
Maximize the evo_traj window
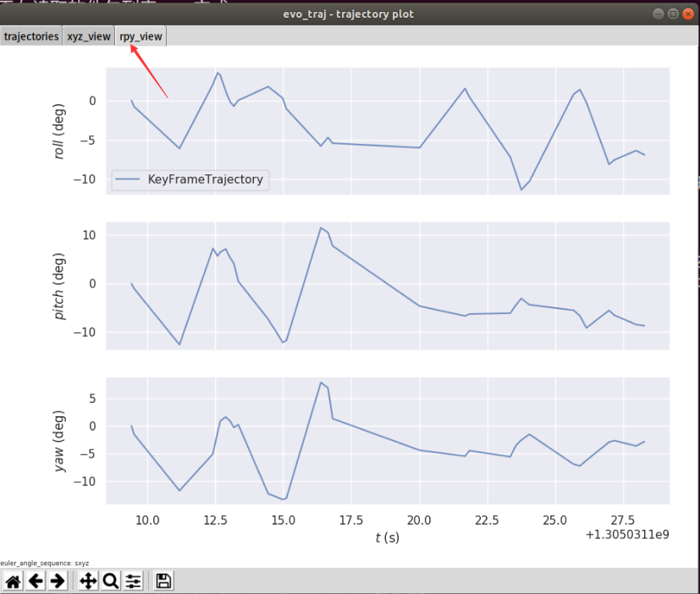coord(673,14)
